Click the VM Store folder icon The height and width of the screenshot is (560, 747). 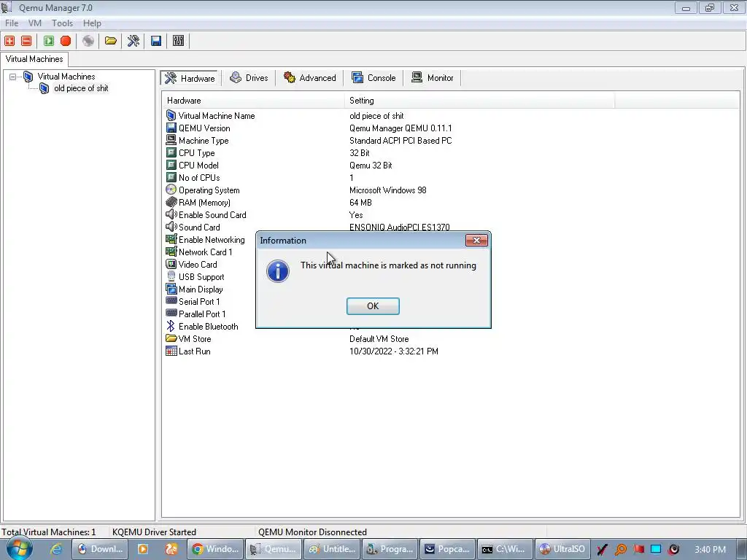[171, 338]
